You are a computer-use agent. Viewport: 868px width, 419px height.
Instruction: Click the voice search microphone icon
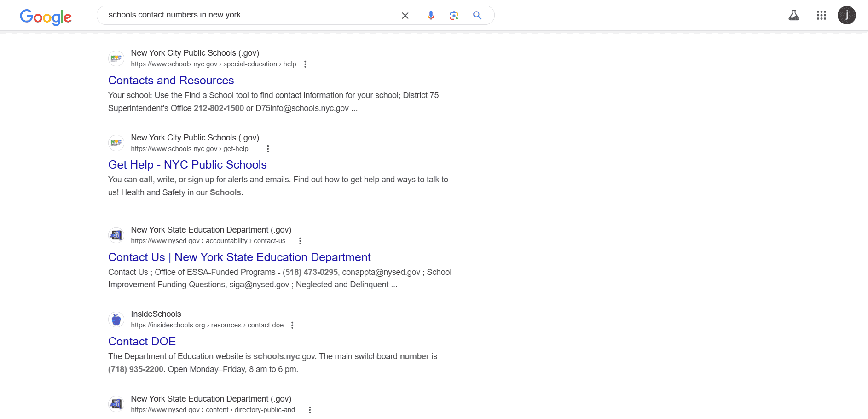coord(431,15)
